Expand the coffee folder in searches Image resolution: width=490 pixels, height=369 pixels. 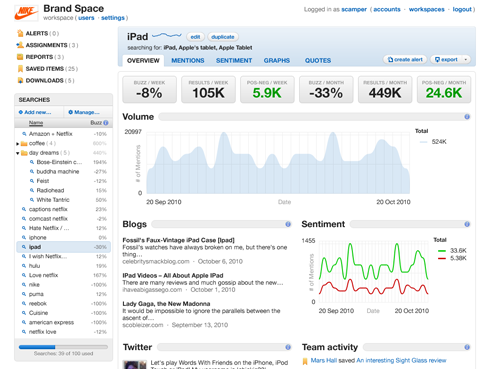tap(17, 144)
